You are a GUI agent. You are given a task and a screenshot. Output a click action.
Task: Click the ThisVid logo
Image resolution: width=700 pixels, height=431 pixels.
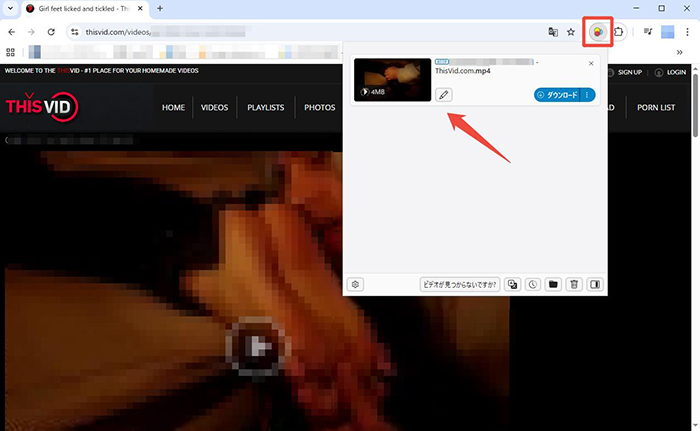point(42,107)
